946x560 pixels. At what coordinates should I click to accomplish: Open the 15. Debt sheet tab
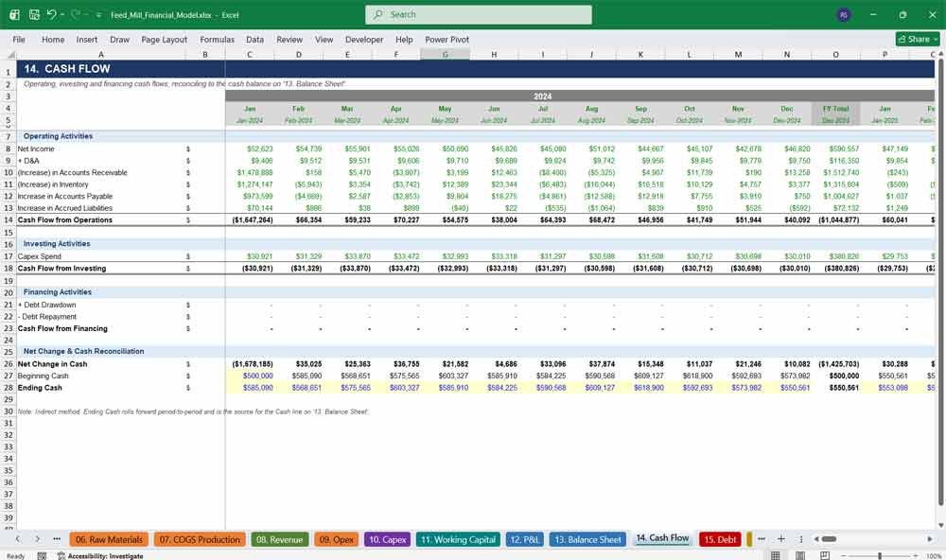(720, 539)
